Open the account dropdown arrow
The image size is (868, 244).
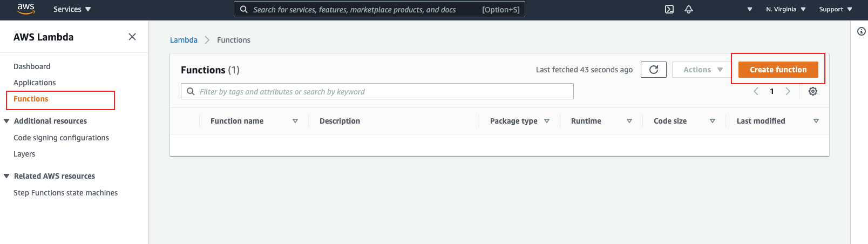tap(750, 9)
